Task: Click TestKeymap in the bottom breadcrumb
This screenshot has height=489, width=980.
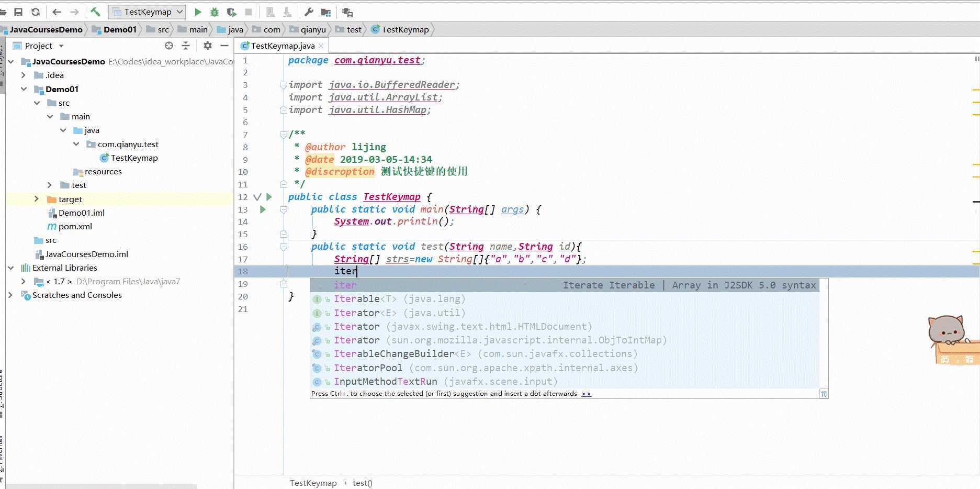Action: click(x=313, y=483)
